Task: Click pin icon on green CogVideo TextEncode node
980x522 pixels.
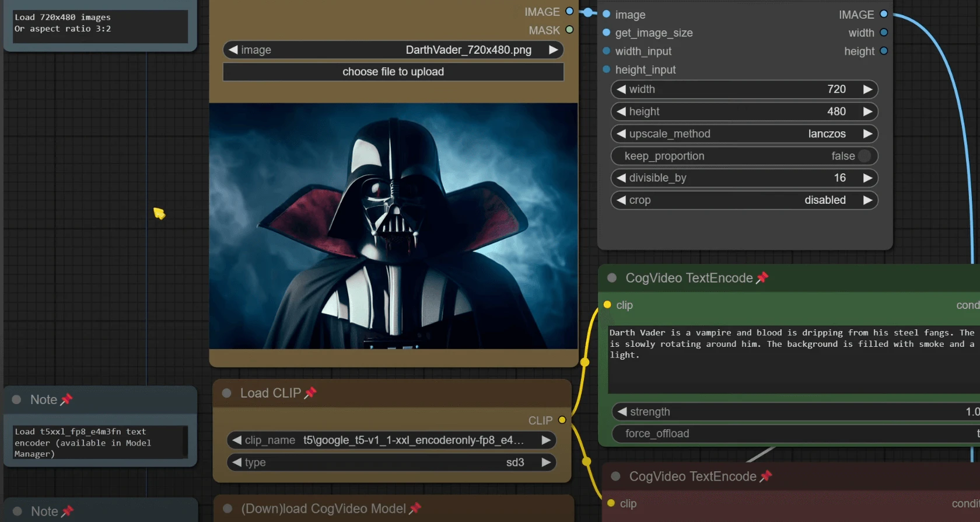Action: 762,278
